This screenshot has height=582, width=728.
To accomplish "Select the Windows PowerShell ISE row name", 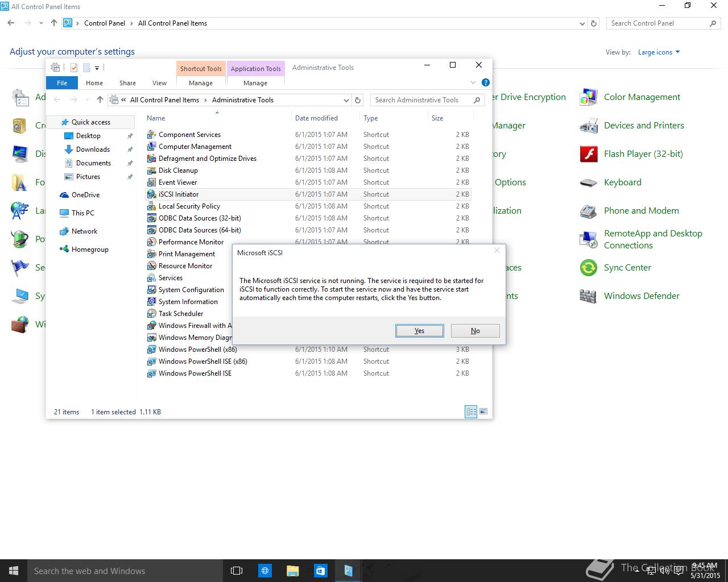I will click(195, 373).
